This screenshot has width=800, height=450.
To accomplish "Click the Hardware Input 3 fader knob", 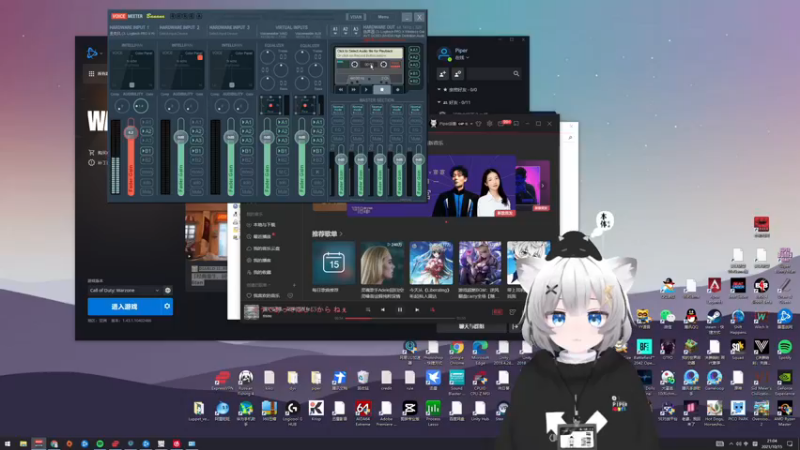I will pyautogui.click(x=231, y=137).
